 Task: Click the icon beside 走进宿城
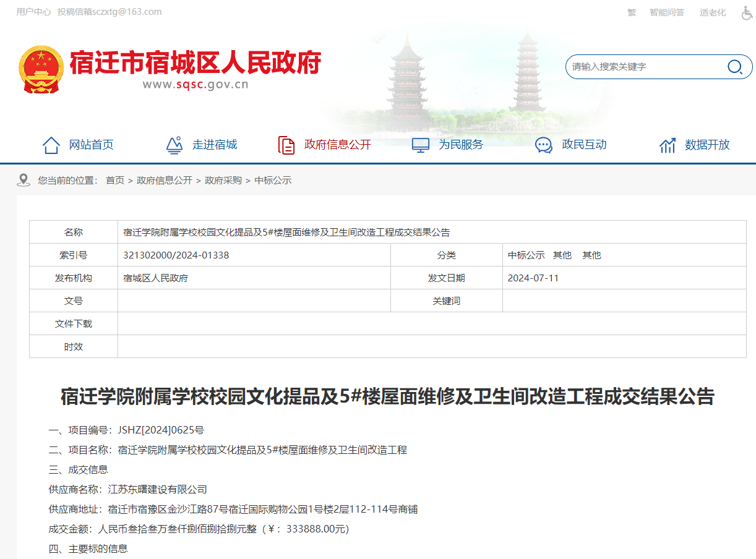[174, 145]
